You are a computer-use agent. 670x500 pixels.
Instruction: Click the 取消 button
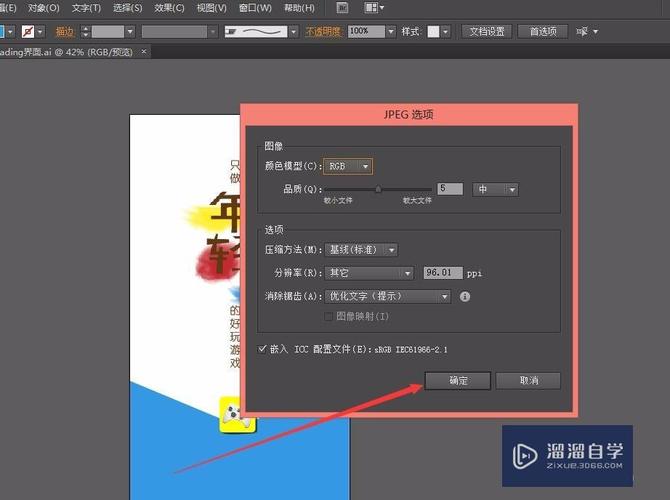[528, 380]
